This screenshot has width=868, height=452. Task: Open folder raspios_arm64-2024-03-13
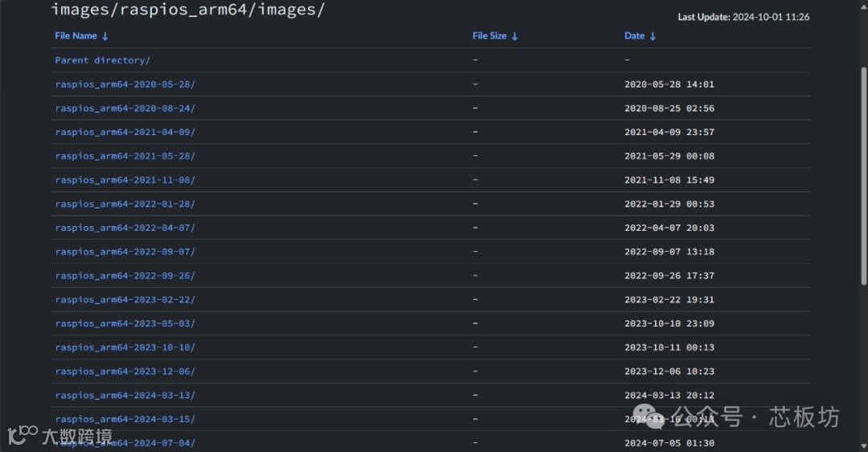(x=125, y=395)
